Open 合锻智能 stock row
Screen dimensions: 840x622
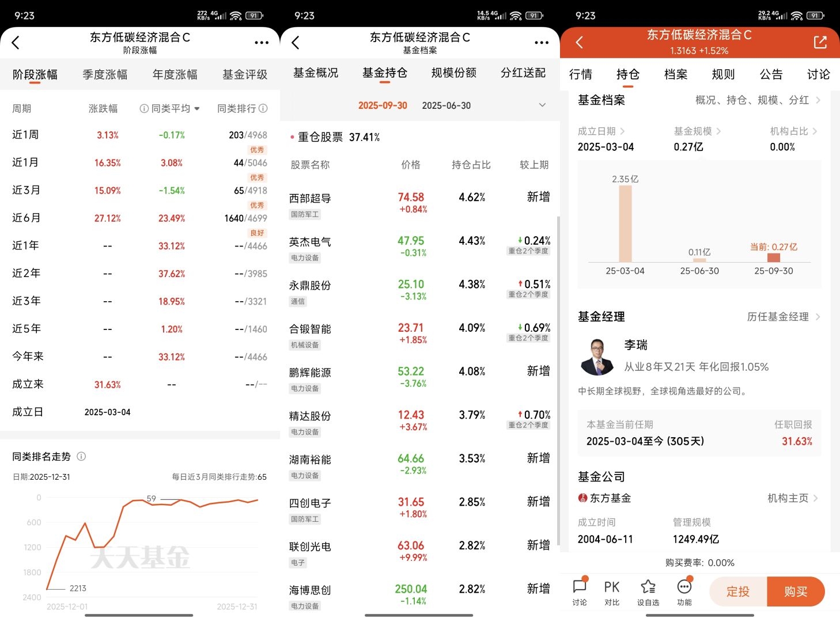(419, 335)
